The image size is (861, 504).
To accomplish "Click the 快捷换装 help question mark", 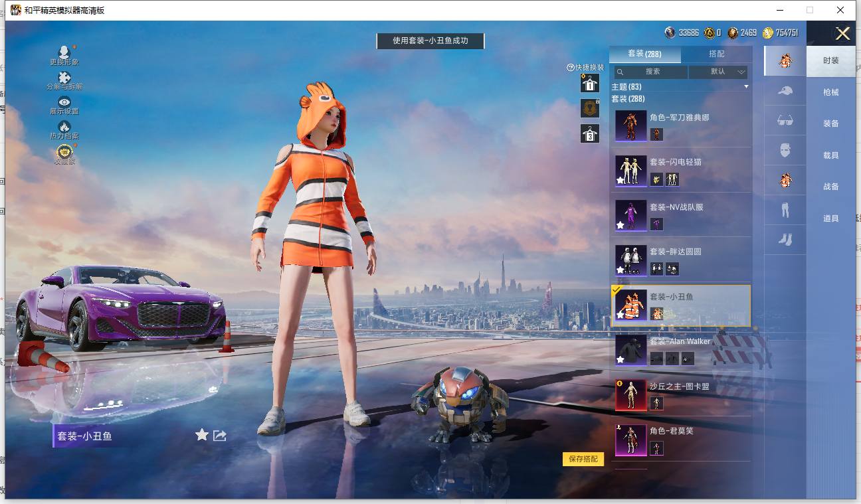I will (x=570, y=68).
